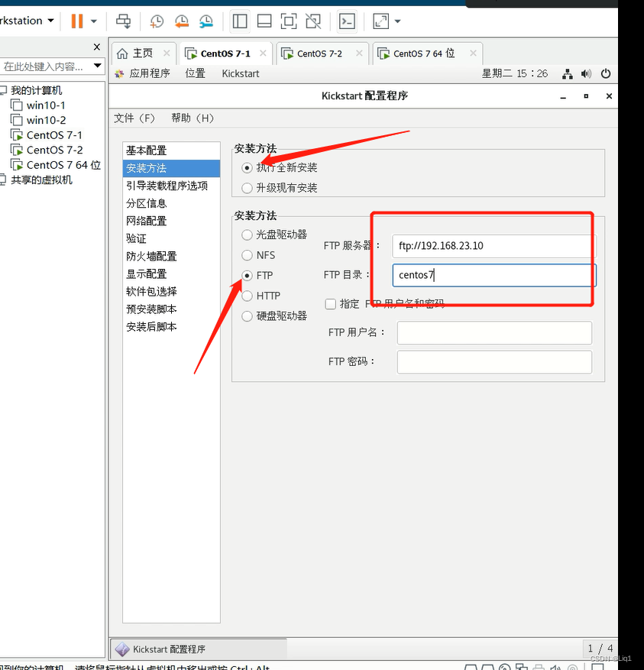Open the pause button dropdown arrow
The width and height of the screenshot is (644, 670).
pyautogui.click(x=93, y=21)
